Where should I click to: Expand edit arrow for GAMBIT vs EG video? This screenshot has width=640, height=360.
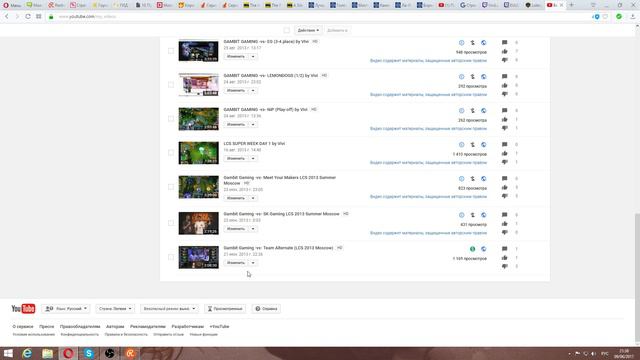pyautogui.click(x=253, y=57)
